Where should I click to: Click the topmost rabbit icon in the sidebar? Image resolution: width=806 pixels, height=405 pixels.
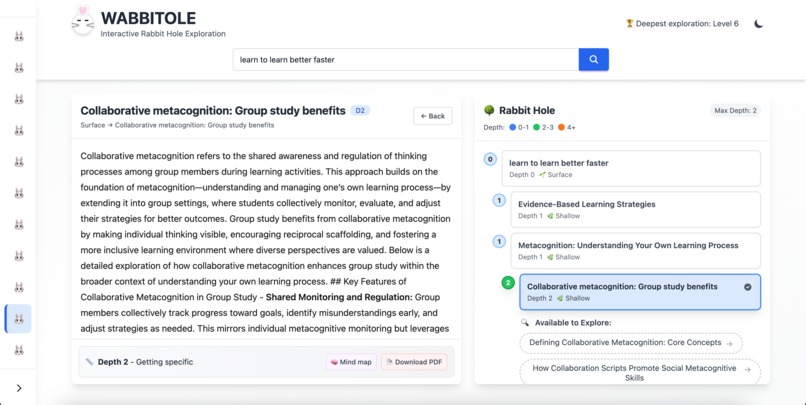pyautogui.click(x=19, y=36)
